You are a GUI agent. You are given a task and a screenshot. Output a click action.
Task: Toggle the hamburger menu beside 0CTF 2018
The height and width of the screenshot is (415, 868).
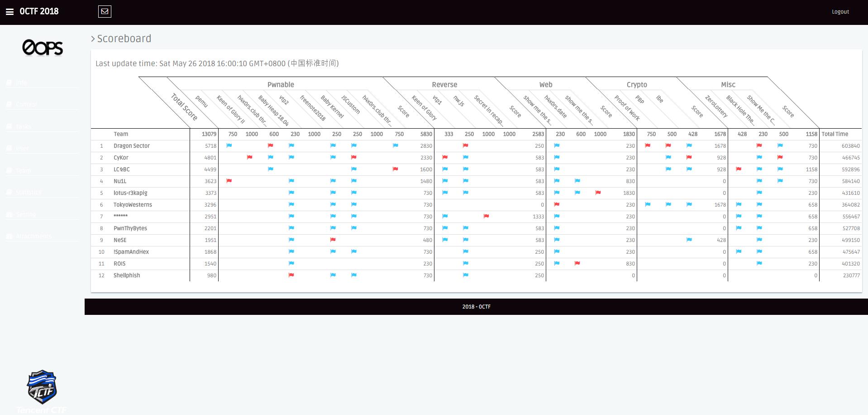(x=10, y=12)
